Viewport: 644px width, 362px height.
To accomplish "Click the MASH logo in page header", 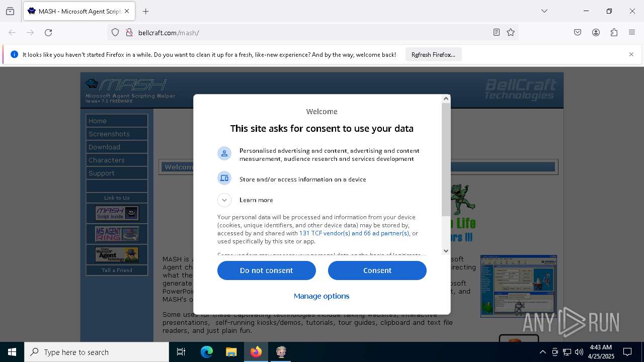I will (126, 84).
